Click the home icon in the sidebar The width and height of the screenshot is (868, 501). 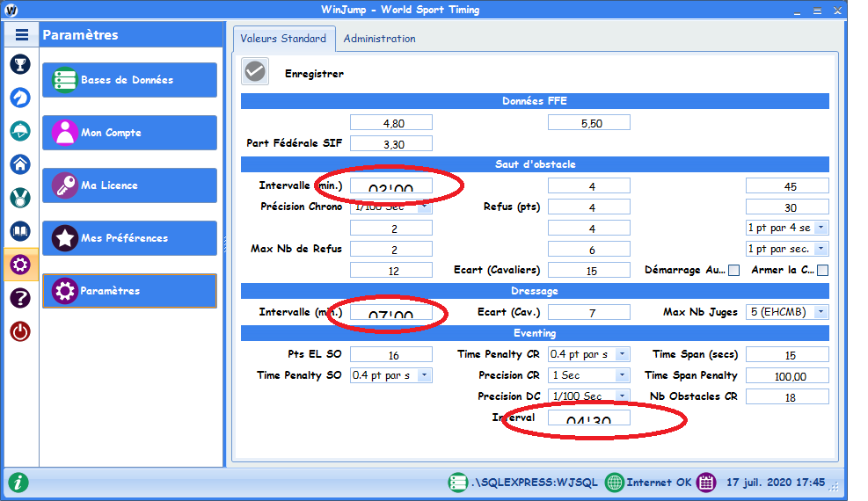20,164
